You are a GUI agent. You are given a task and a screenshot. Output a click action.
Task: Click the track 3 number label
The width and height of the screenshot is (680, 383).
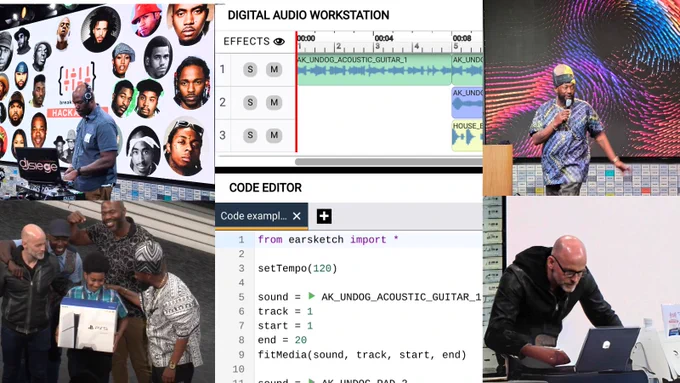point(222,135)
